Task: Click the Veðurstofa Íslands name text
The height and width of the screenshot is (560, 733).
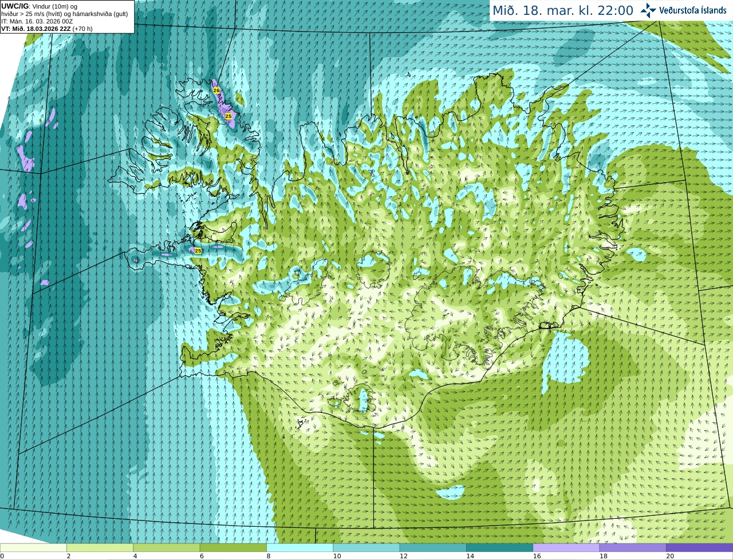Action: pos(693,10)
